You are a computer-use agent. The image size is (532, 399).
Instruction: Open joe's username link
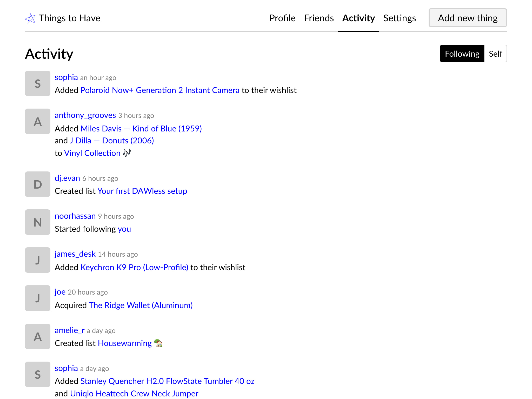coord(60,292)
